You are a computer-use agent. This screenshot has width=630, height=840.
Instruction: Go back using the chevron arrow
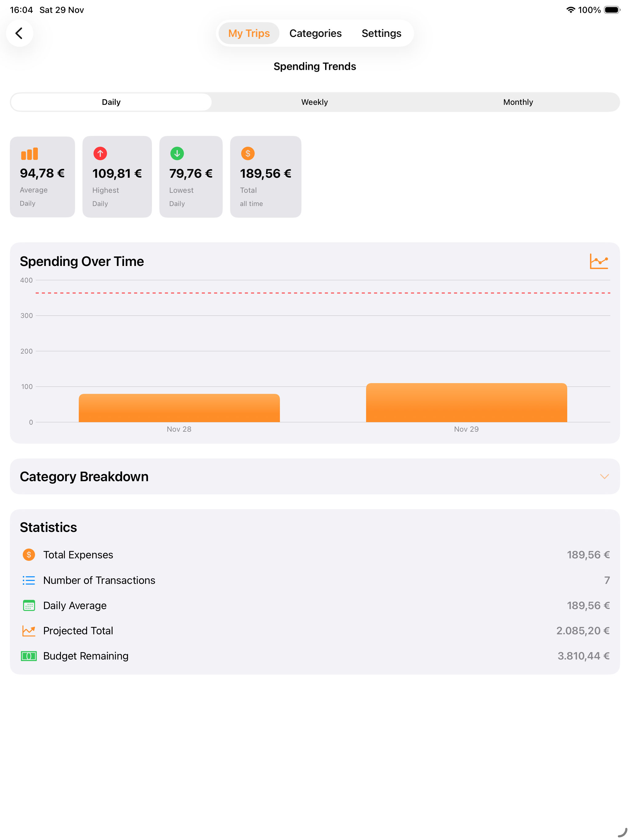tap(19, 34)
